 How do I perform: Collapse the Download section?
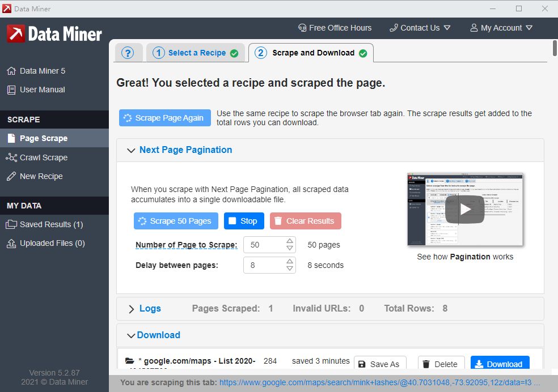click(131, 335)
